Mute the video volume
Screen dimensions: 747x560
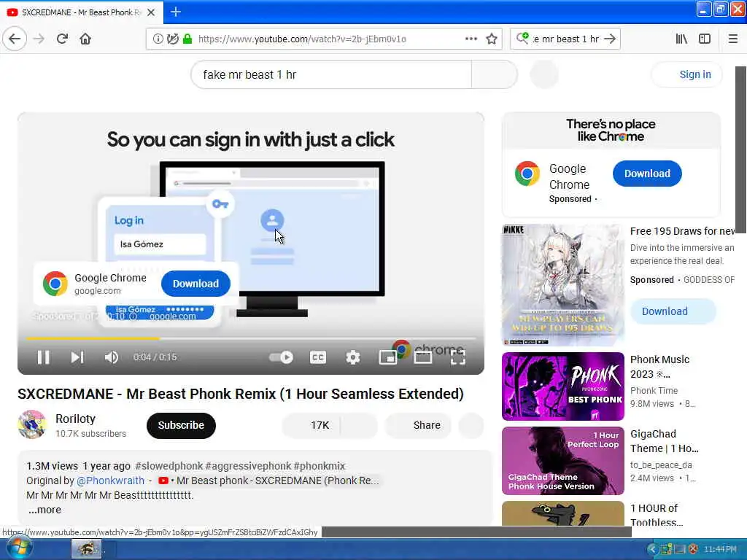(111, 357)
